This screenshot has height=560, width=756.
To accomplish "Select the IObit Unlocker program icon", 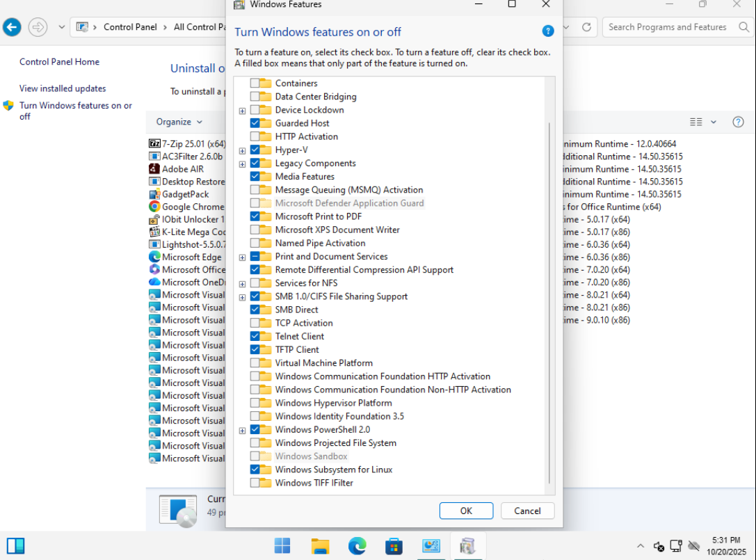I will pyautogui.click(x=154, y=219).
